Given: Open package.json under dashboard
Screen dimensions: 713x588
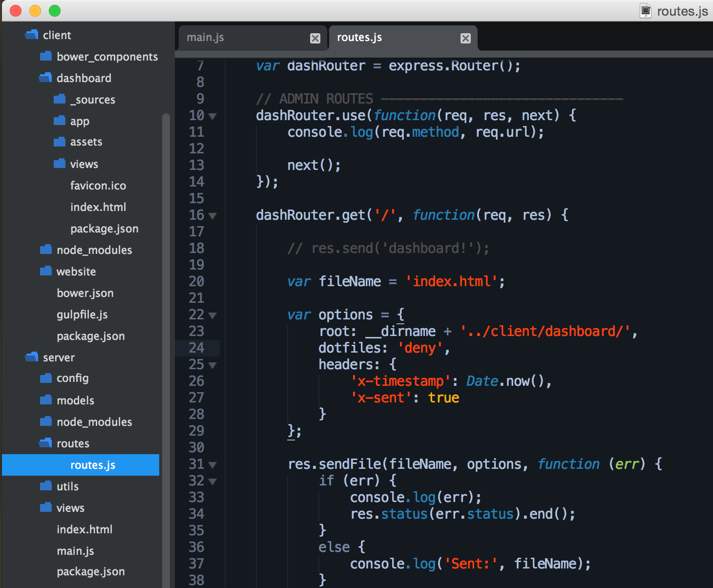Looking at the screenshot, I should (x=105, y=229).
